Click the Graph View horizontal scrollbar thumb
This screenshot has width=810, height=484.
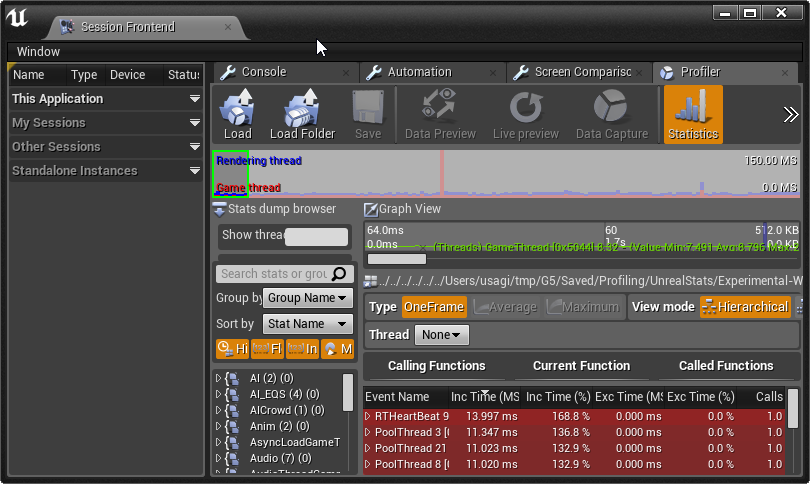397,259
